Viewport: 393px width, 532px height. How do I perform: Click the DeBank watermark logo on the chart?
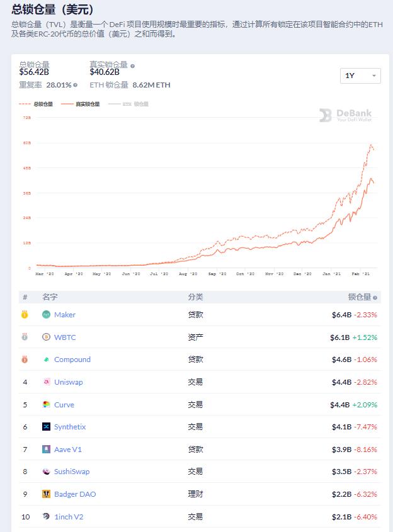345,116
